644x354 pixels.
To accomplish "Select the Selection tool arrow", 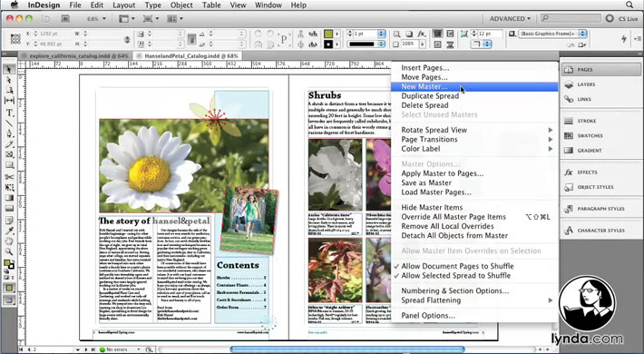I will pos(9,70).
